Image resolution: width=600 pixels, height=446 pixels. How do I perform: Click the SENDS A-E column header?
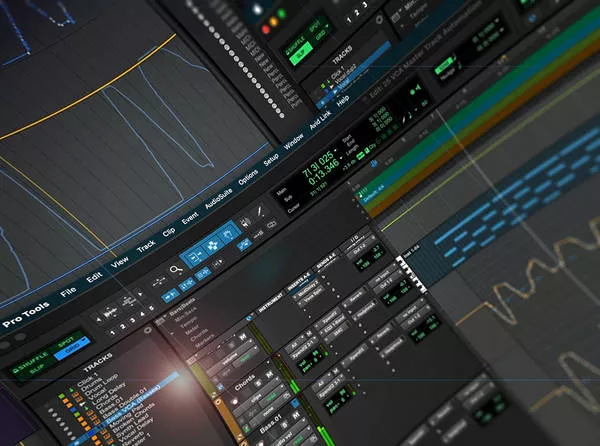[326, 263]
